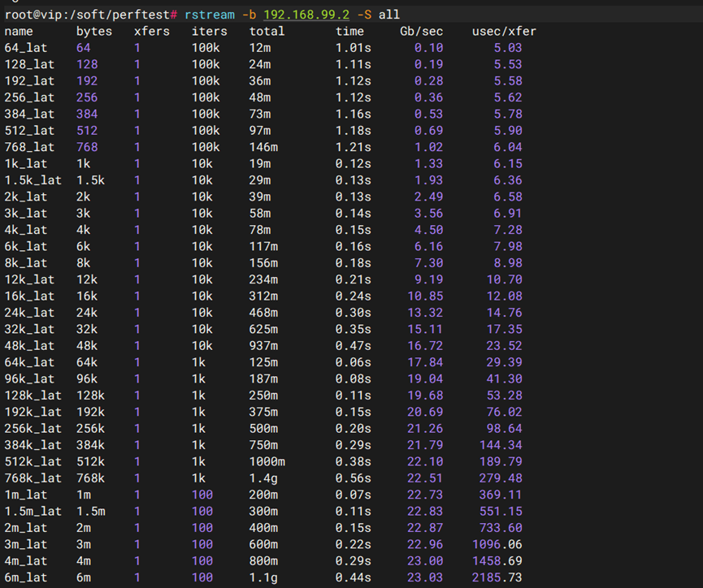
Task: Click the 64_lat test name
Action: coord(26,48)
